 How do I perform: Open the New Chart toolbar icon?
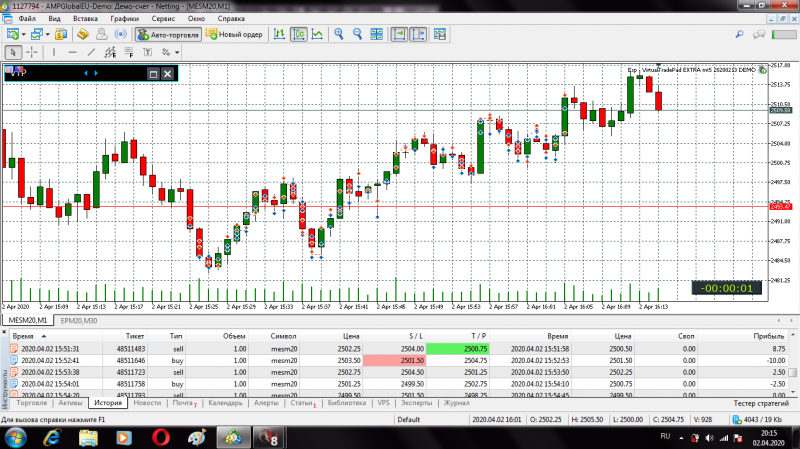(13, 34)
